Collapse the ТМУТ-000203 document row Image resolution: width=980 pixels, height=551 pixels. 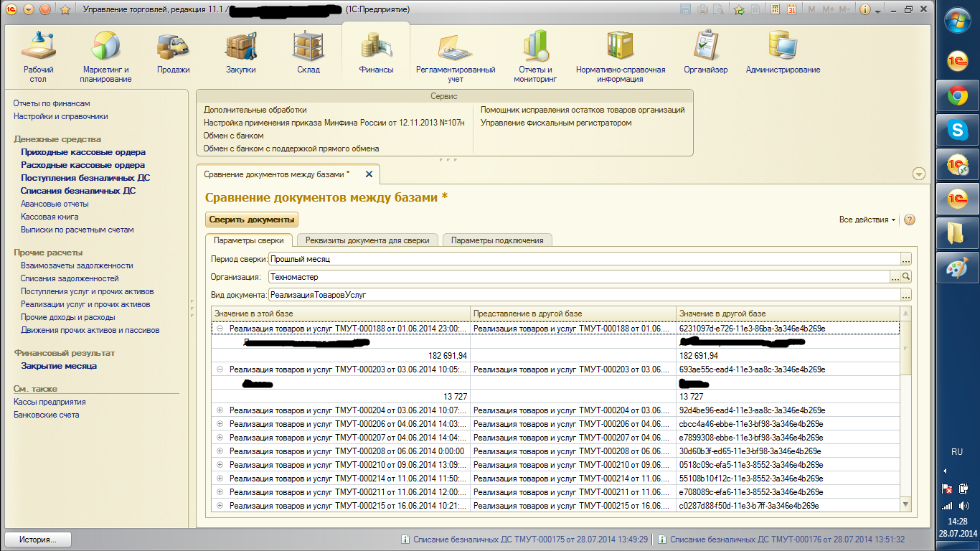(x=220, y=369)
